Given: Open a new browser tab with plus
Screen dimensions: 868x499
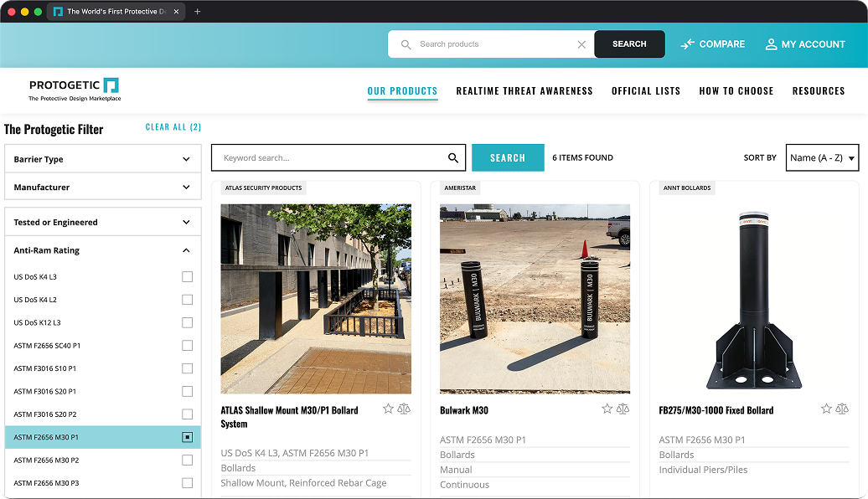Looking at the screenshot, I should click(x=197, y=12).
